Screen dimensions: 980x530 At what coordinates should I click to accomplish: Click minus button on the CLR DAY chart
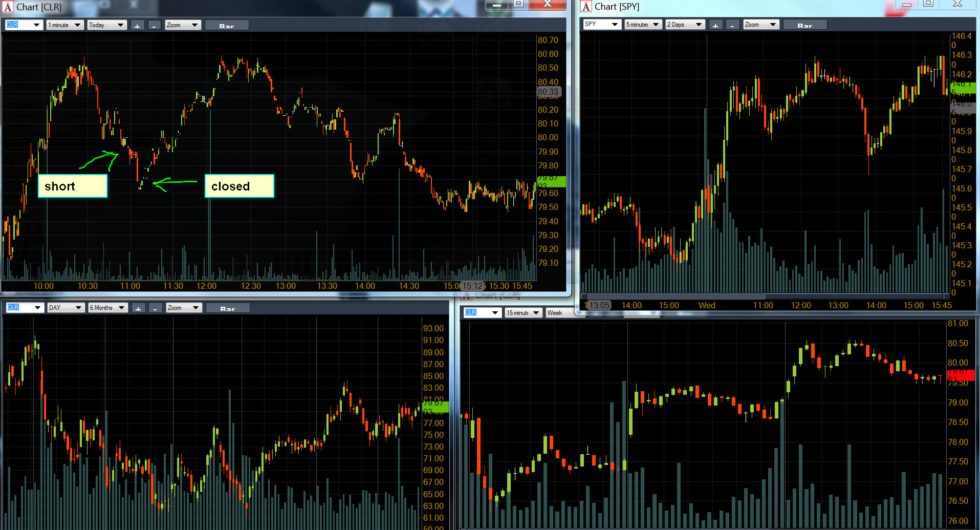tap(155, 308)
